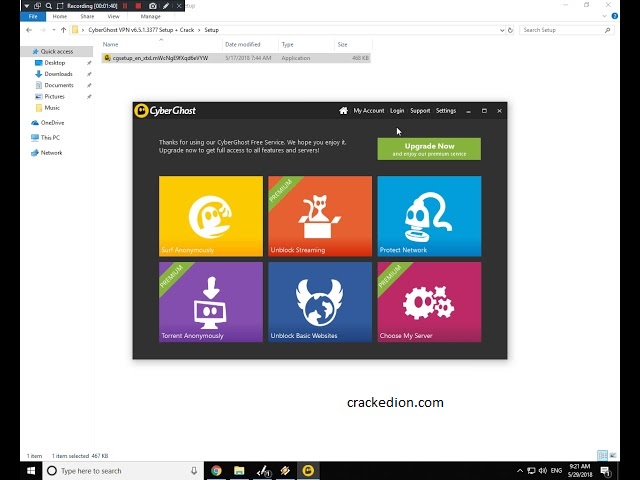Viewport: 640px width, 480px height.
Task: Select the recorder's region capture icon
Action: coord(60,6)
